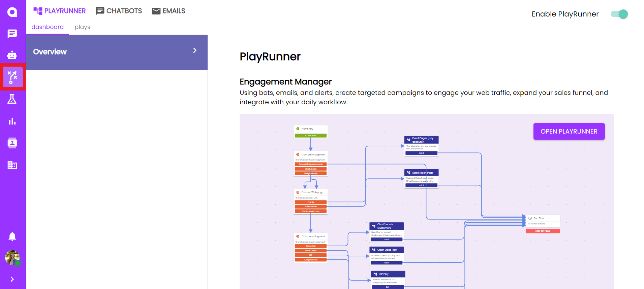644x289 pixels.
Task: Click the End Play node in diagram
Action: [x=543, y=221]
